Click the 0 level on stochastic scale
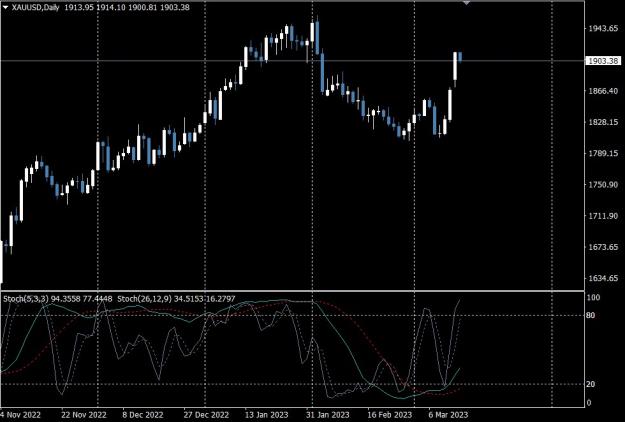The width and height of the screenshot is (625, 422). [x=589, y=403]
